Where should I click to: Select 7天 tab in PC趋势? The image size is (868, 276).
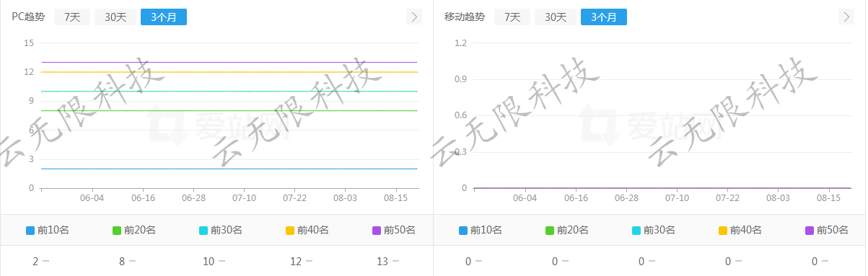click(x=72, y=17)
